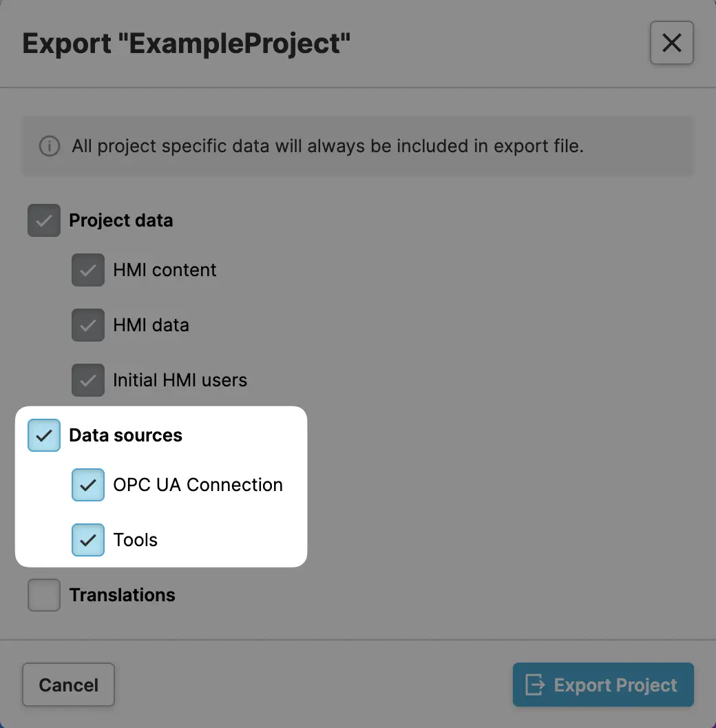716x728 pixels.
Task: Click the info icon in the notice banner
Action: tap(49, 147)
